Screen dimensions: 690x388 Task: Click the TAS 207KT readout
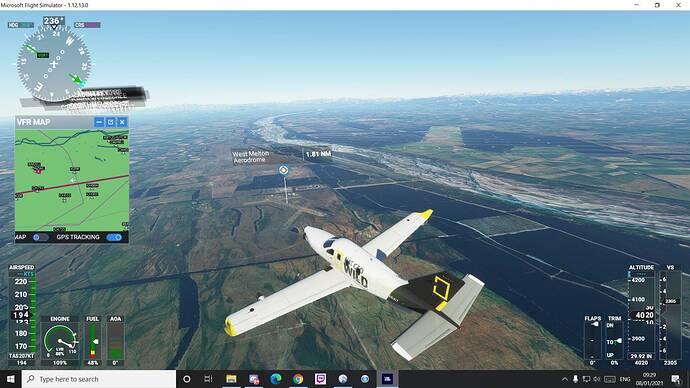[x=22, y=356]
